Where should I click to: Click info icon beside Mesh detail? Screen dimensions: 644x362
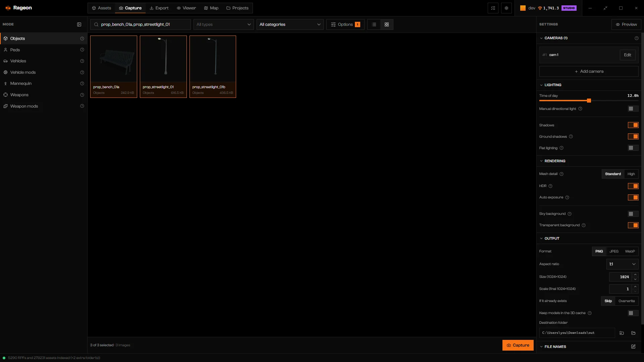pyautogui.click(x=561, y=174)
